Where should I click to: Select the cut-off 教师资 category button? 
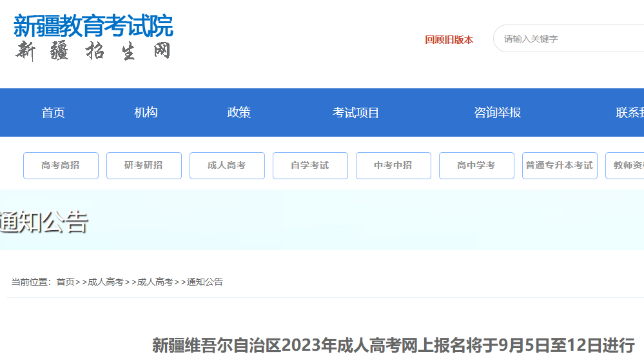625,166
